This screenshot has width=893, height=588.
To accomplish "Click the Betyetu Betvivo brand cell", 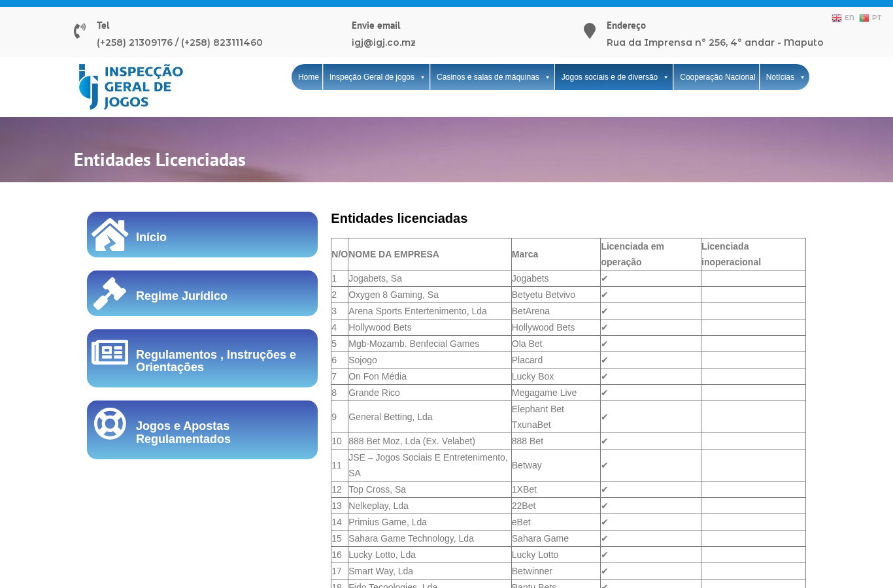I will coord(556,295).
